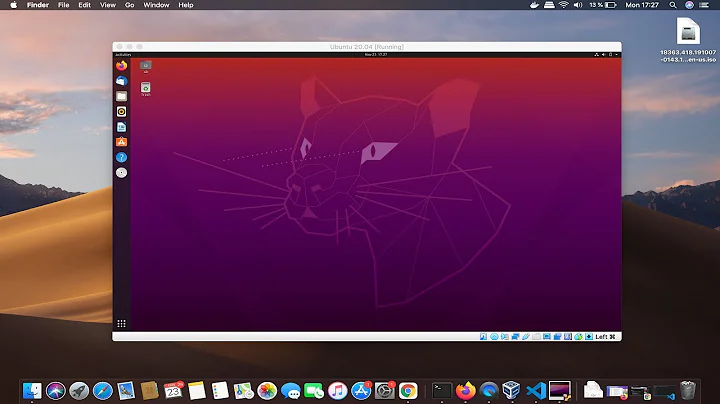
Task: Launch Rhythmbox from Ubuntu dock
Action: tap(121, 112)
